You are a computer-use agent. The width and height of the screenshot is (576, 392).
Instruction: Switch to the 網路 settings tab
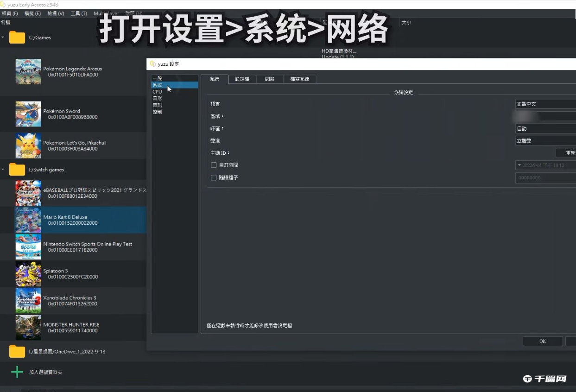pos(270,79)
